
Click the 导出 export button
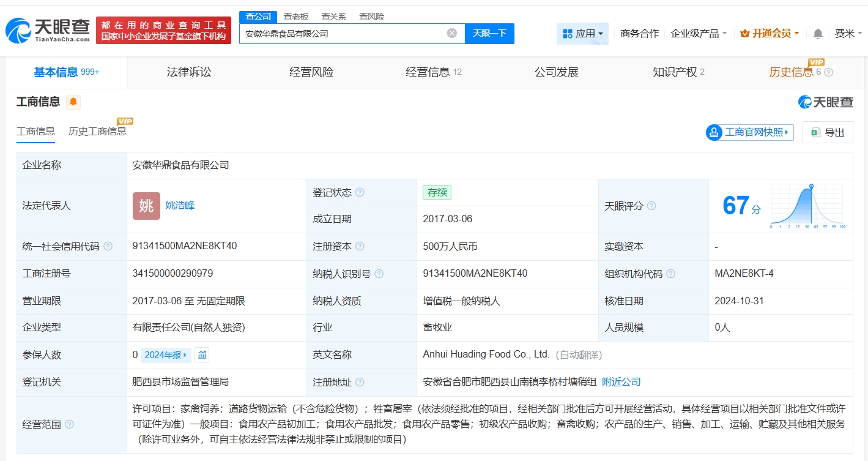click(x=828, y=132)
